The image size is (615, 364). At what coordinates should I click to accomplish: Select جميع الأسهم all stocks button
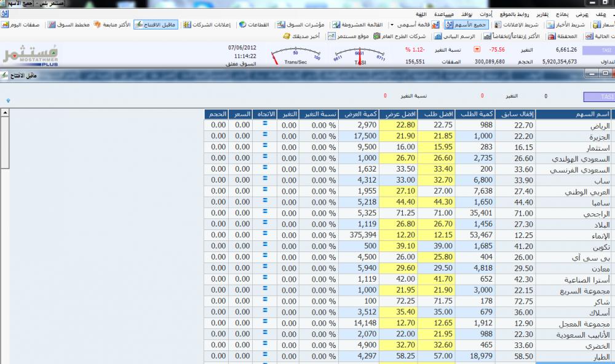coord(466,25)
